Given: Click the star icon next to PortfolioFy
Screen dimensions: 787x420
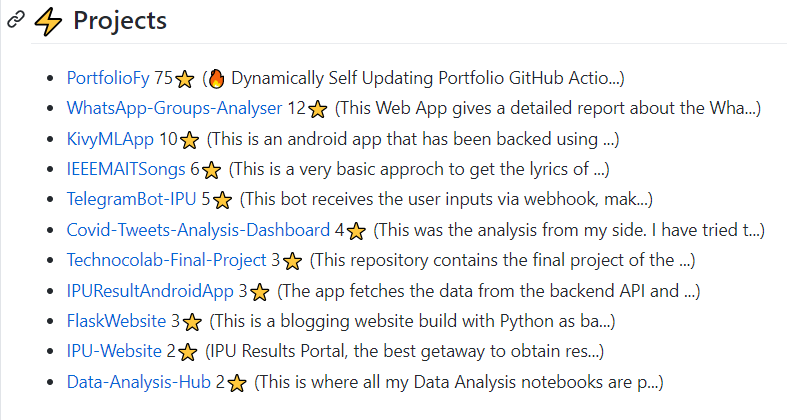Looking at the screenshot, I should pos(185,79).
